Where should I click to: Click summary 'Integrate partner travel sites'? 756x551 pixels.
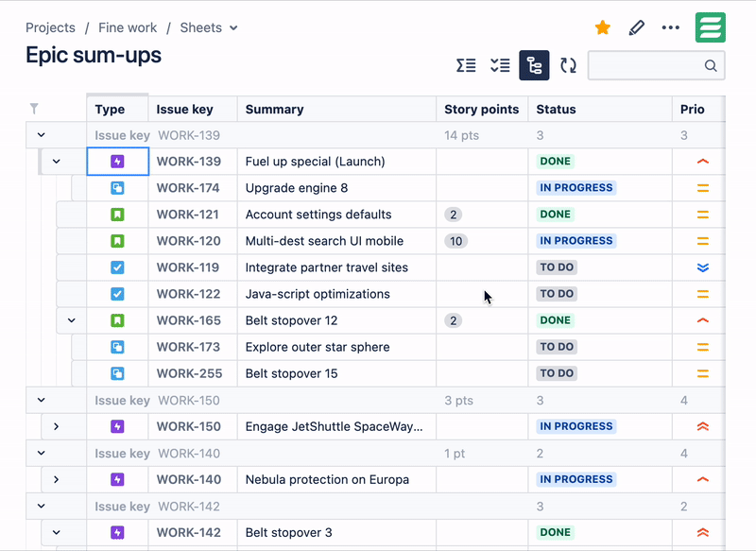point(326,267)
